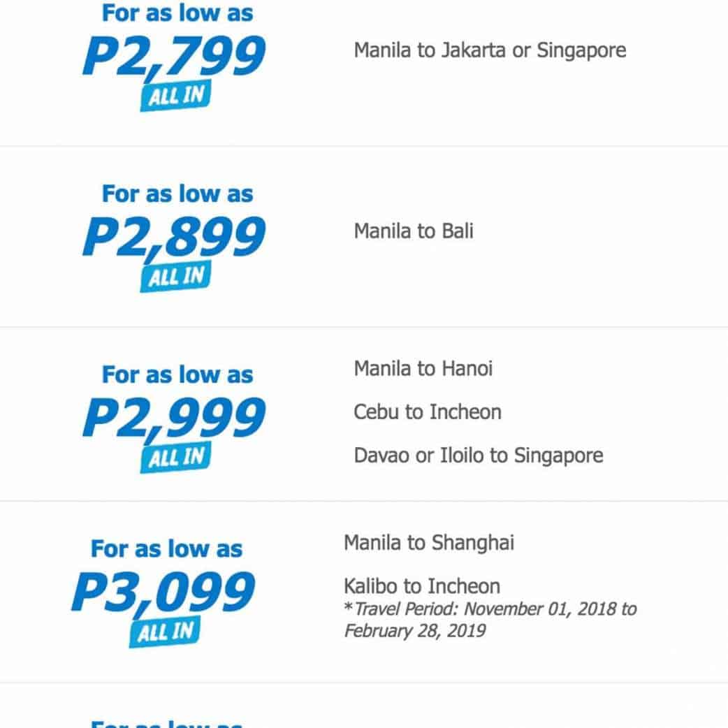
Task: Click "For as low as" above P2,799
Action: coord(177,13)
